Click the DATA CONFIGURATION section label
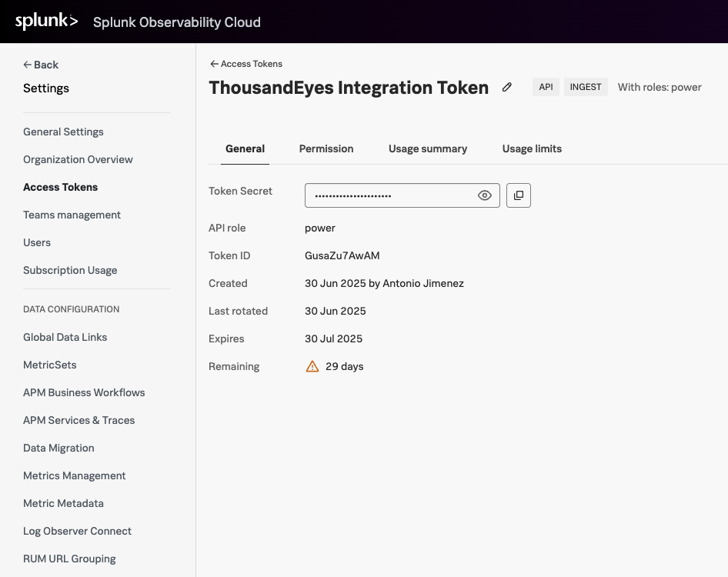Screen dimensions: 728x577 click(71, 309)
